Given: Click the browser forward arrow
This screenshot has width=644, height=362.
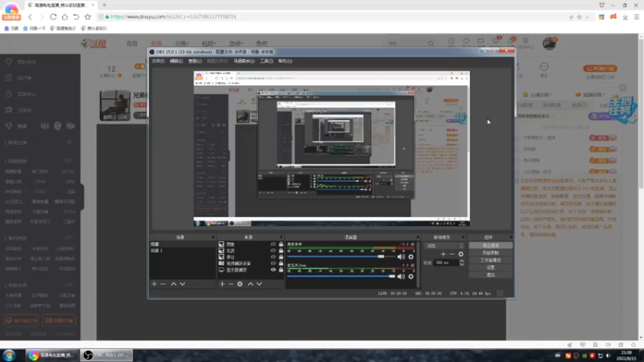Looking at the screenshot, I should (x=41, y=17).
